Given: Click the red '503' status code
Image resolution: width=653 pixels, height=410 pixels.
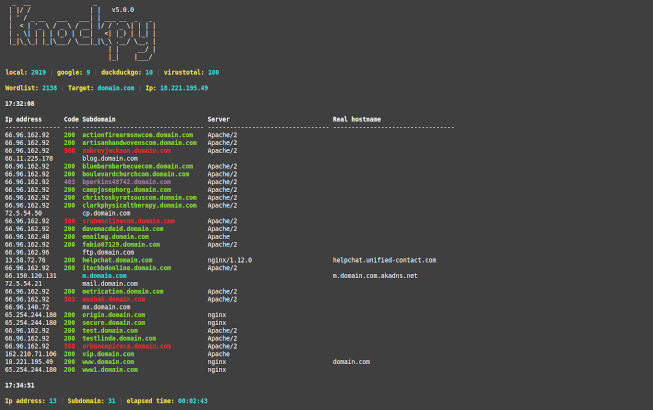Looking at the screenshot, I should coord(70,299).
